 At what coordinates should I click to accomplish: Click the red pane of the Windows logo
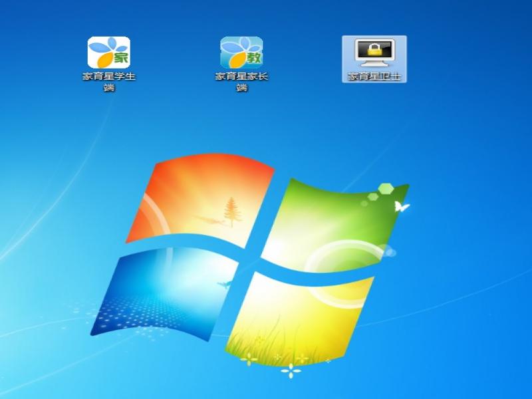[x=199, y=199]
